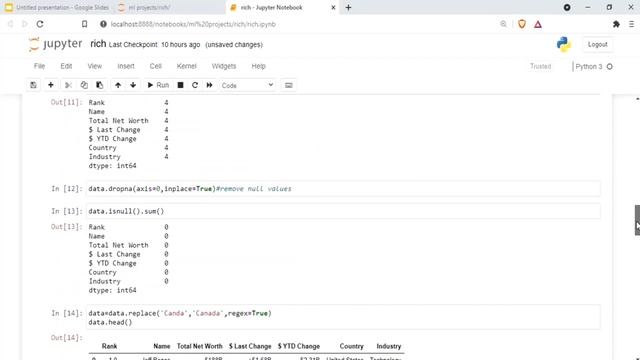The height and width of the screenshot is (360, 640).
Task: Open a new browser tab
Action: click(348, 7)
